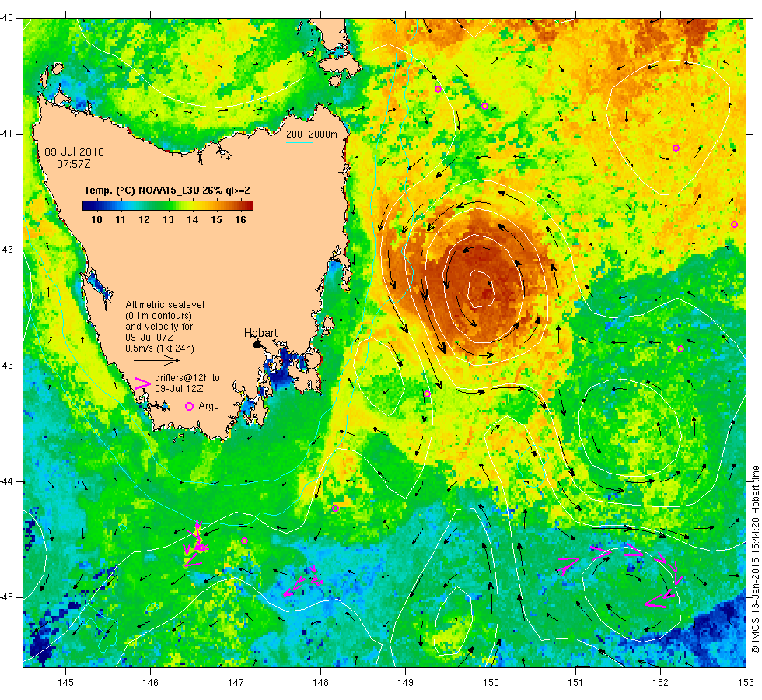
Task: Click the '153' longitude axis label
Action: (746, 683)
